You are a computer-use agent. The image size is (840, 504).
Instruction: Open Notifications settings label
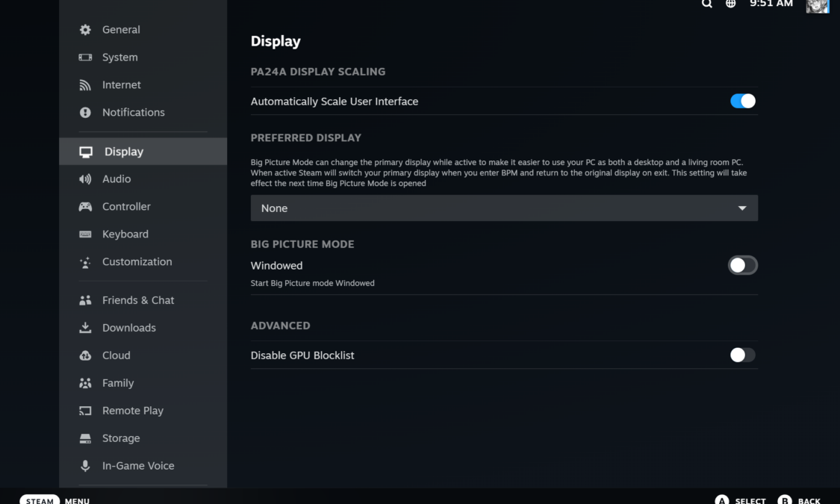(x=134, y=113)
